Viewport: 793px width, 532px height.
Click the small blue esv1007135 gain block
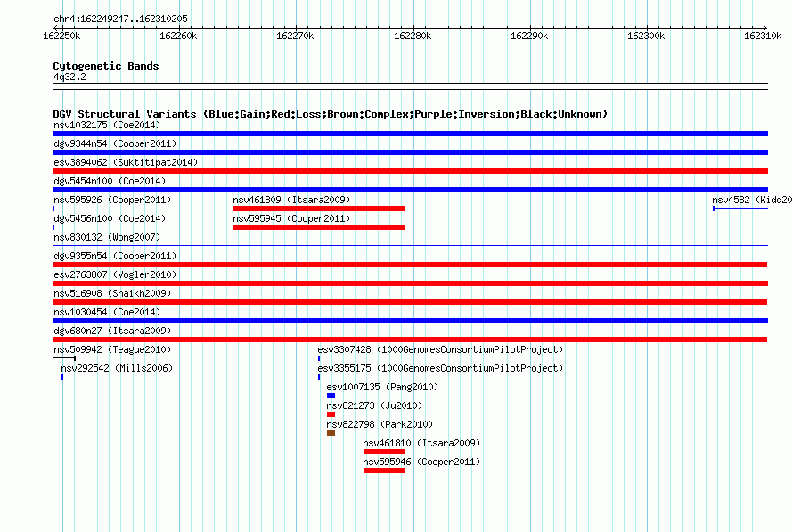tap(331, 396)
